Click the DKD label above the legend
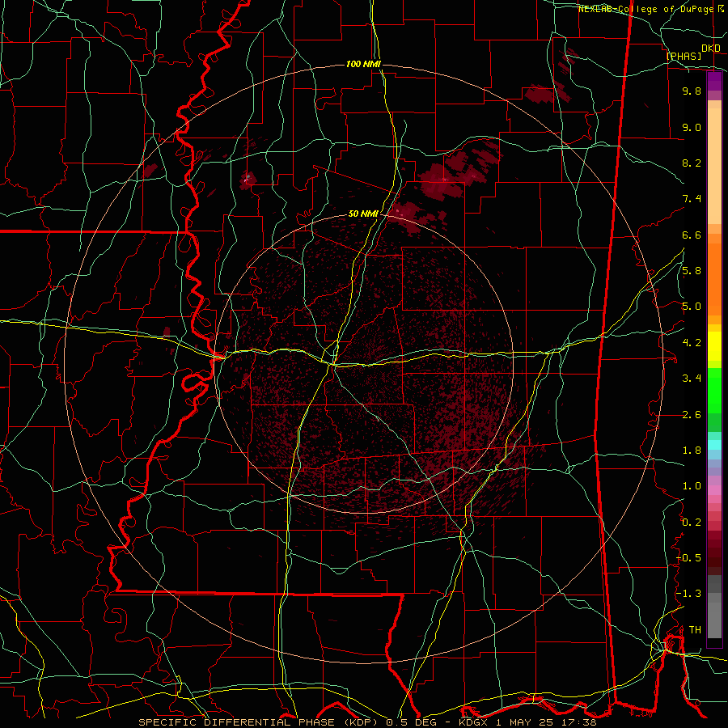Viewport: 728px width, 728px height. [710, 49]
